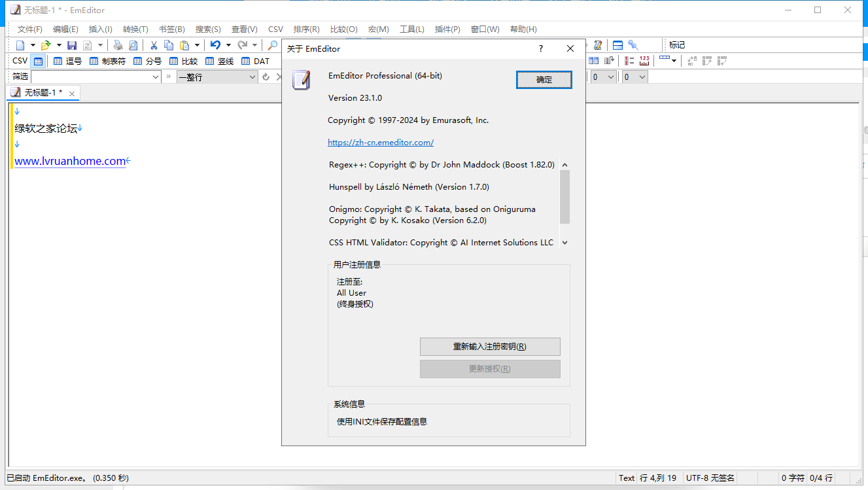
Task: Click the Cut scissors icon
Action: pyautogui.click(x=154, y=45)
